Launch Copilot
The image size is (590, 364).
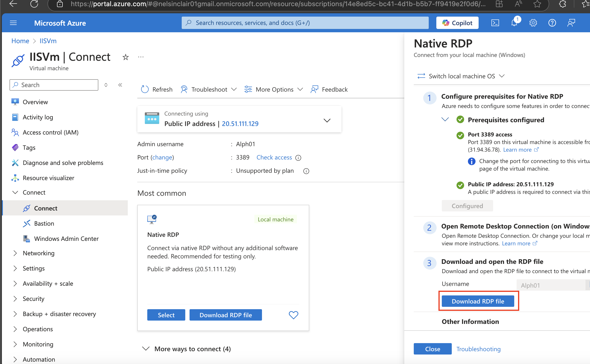(457, 23)
